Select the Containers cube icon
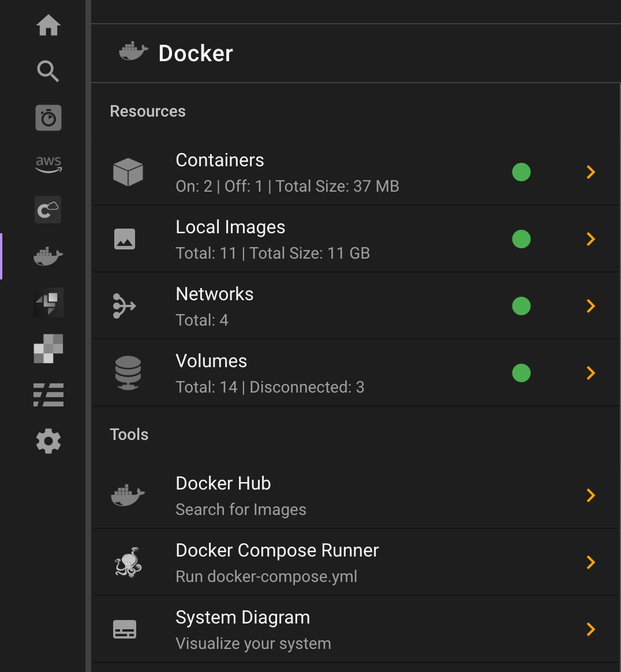 click(128, 171)
